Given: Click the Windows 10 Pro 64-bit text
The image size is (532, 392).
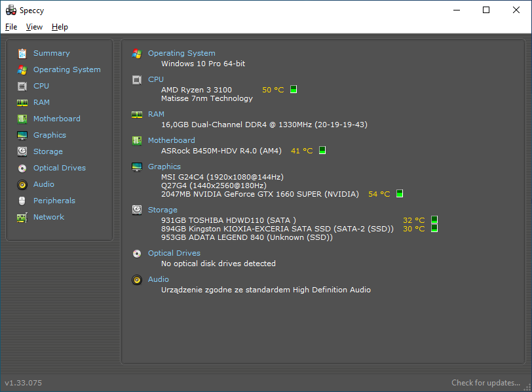Looking at the screenshot, I should (203, 64).
